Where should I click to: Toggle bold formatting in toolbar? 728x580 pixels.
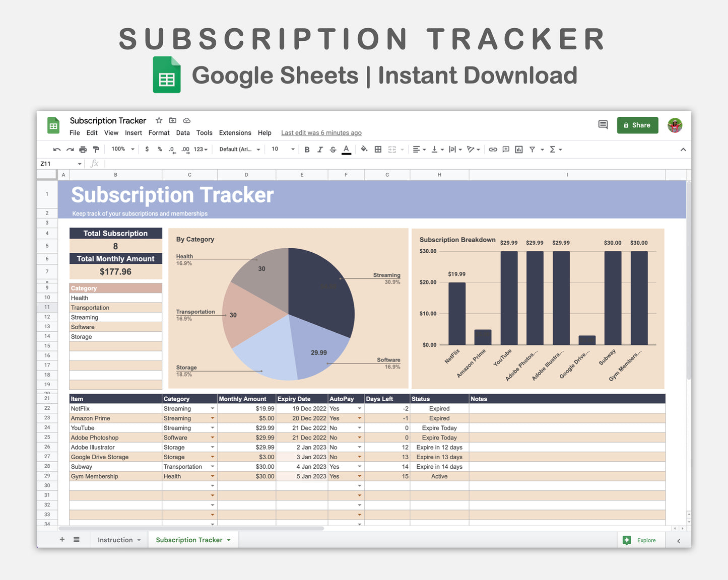pyautogui.click(x=307, y=150)
